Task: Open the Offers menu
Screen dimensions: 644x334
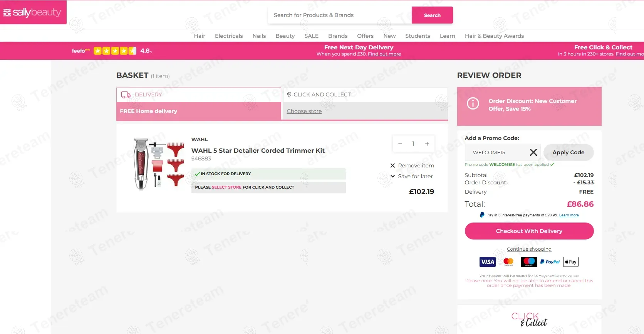Action: point(365,36)
